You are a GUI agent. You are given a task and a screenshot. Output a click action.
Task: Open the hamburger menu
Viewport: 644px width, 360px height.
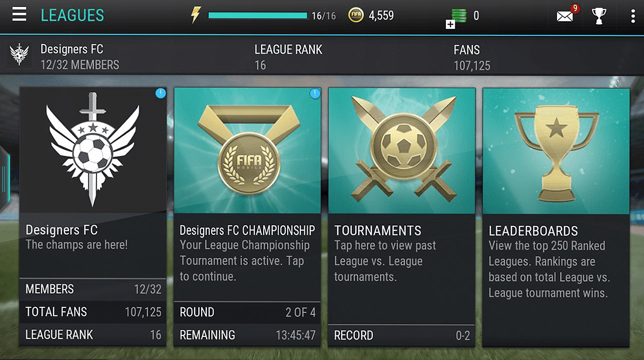(19, 15)
